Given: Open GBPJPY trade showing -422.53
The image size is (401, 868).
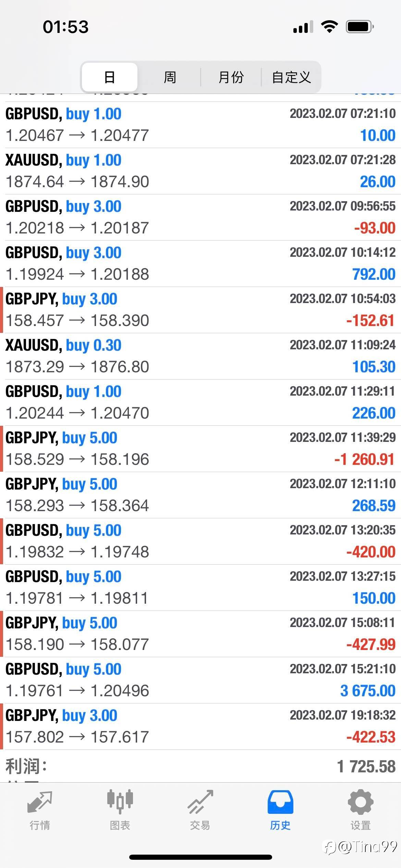Looking at the screenshot, I should [x=200, y=726].
